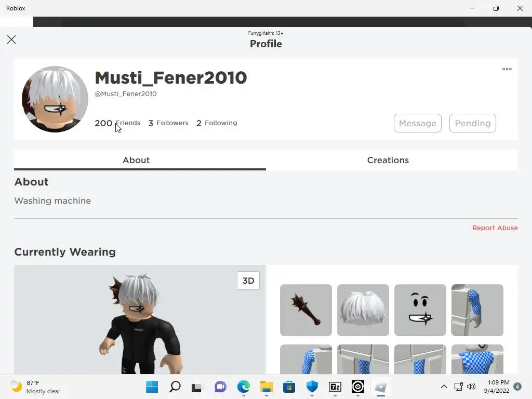532x399 pixels.
Task: Open the clock and calendar flyout
Action: (497, 387)
